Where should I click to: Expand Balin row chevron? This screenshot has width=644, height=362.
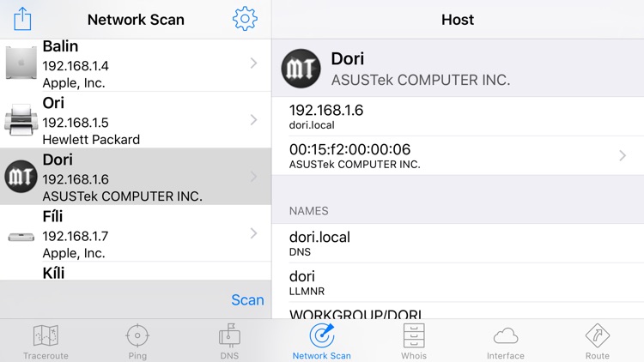(253, 63)
